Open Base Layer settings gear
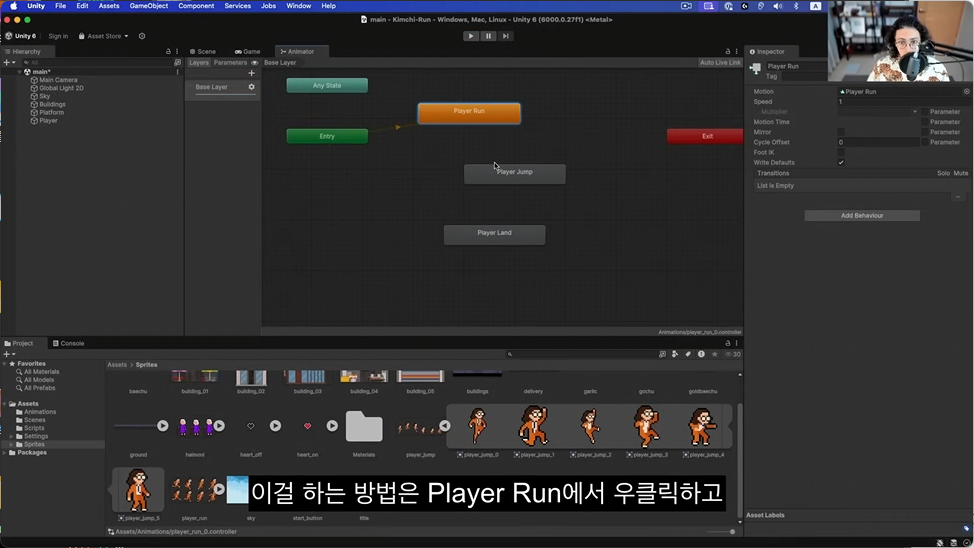Screen dimensions: 974x548 click(x=252, y=87)
